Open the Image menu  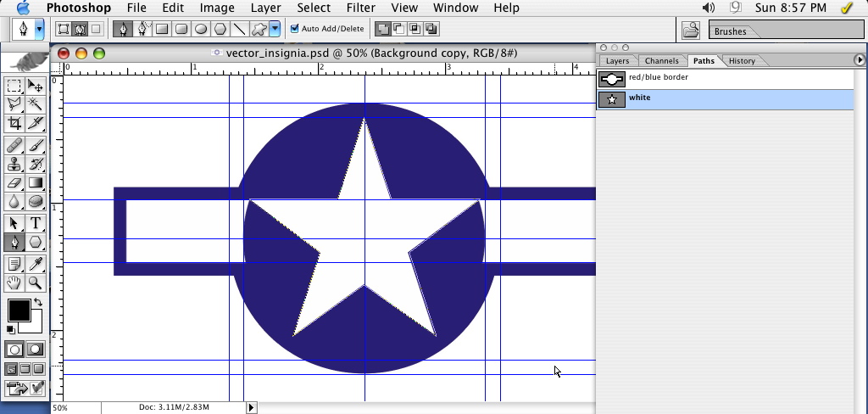click(216, 8)
